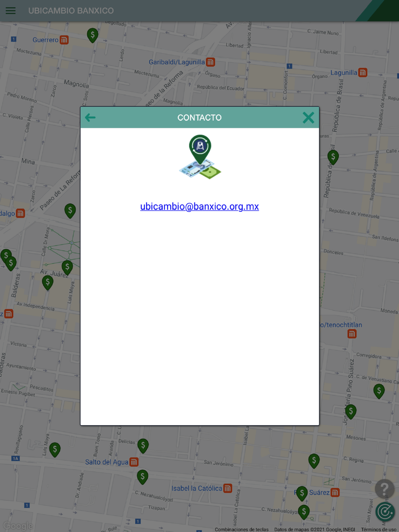Viewport: 399px width, 532px height.
Task: Select dollar marker beside Av. Juárez label
Action: point(67,268)
